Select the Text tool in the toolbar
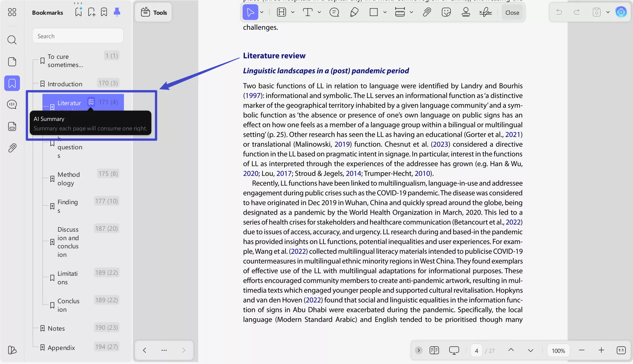Viewport: 633px width, 364px height. 308,12
